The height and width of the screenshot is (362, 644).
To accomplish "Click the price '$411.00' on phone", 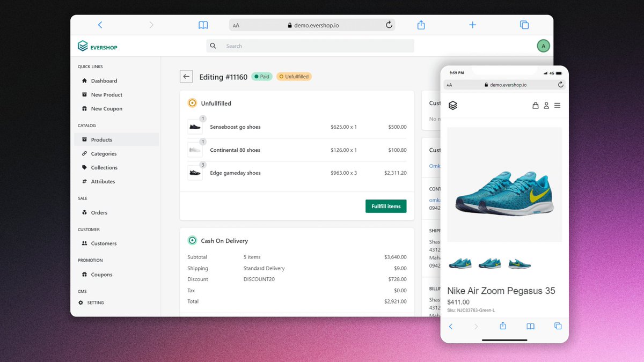I will click(458, 302).
